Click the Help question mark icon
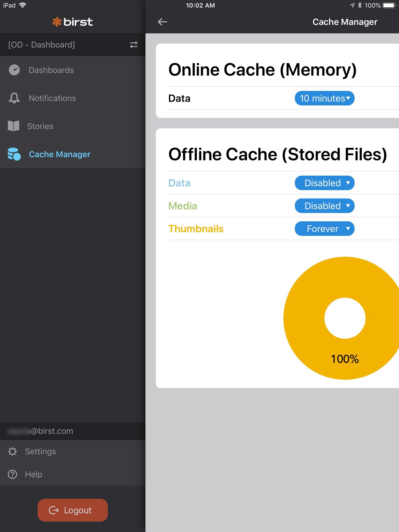Image resolution: width=399 pixels, height=532 pixels. [12, 474]
